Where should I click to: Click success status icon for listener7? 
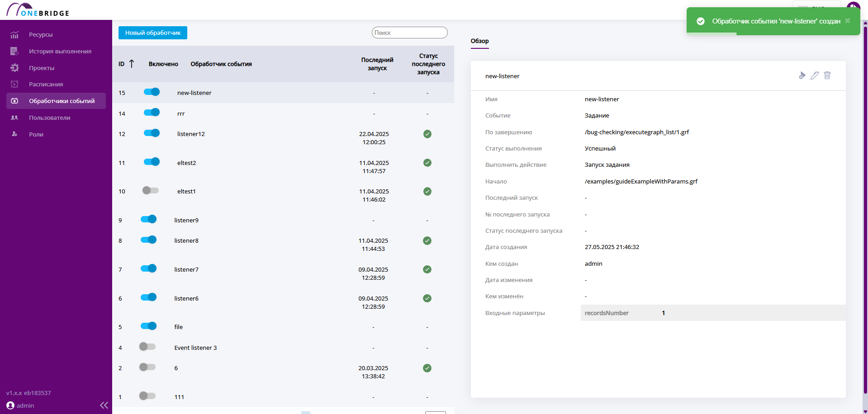427,269
